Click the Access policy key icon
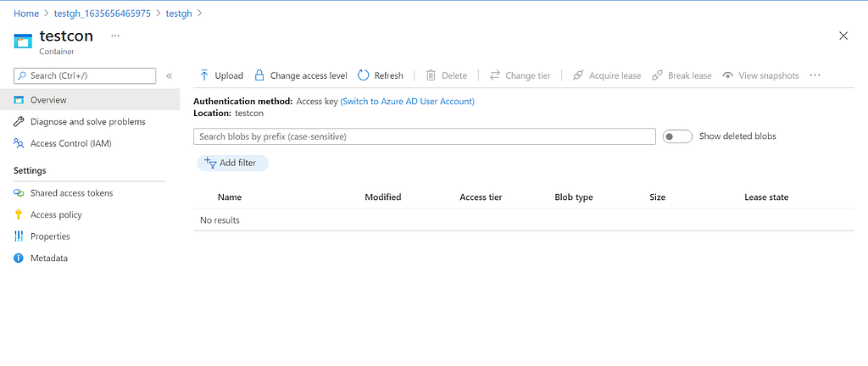This screenshot has width=868, height=366. point(19,214)
